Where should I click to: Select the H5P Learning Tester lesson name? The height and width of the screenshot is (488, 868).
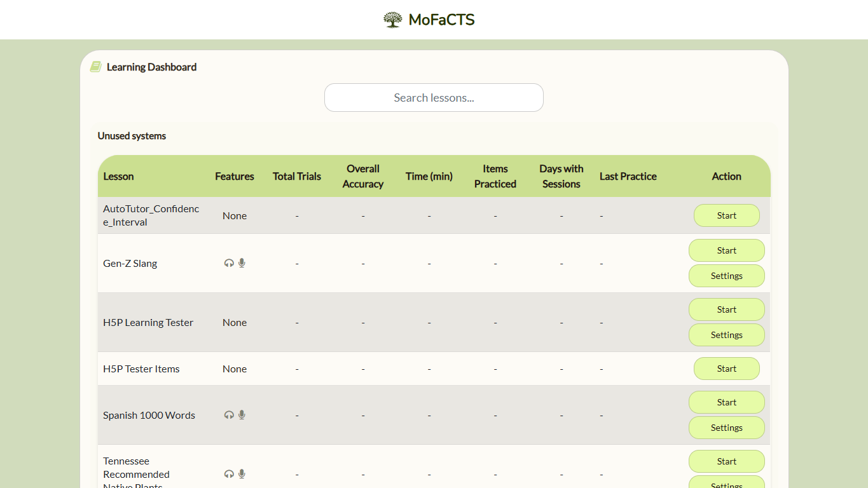tap(148, 322)
